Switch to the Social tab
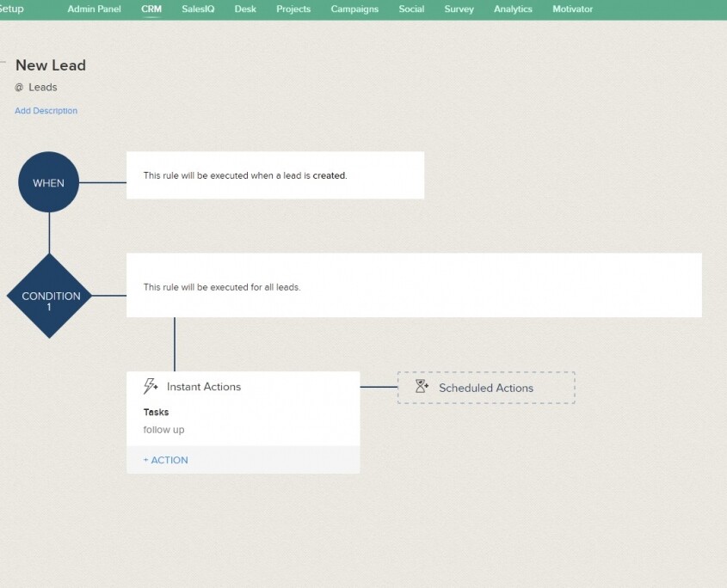The width and height of the screenshot is (727, 588). 411,9
